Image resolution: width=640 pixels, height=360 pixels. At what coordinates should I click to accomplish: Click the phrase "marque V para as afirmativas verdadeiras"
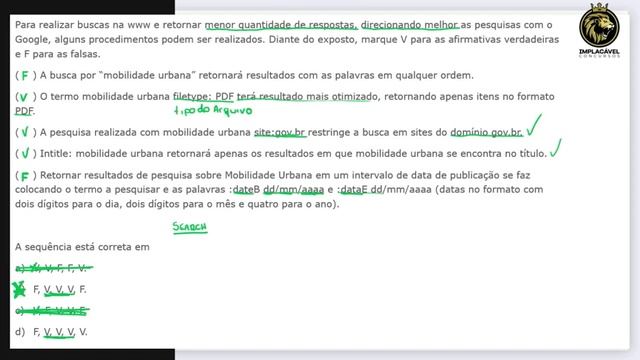460,40
